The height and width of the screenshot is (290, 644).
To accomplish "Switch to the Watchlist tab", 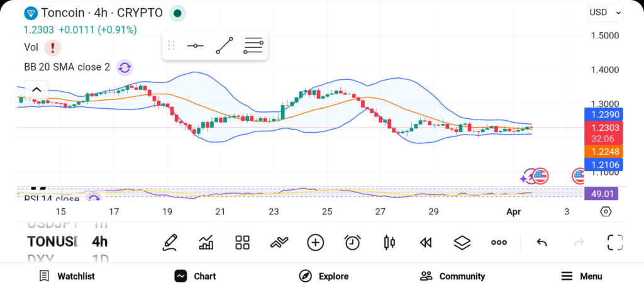I will tap(67, 276).
